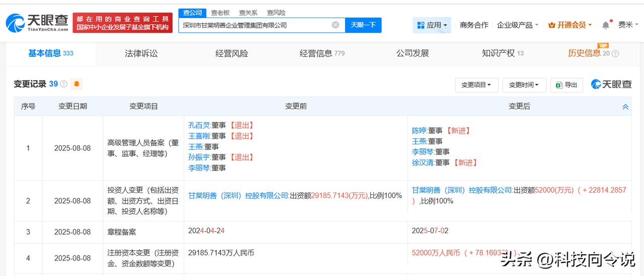Collapse the table with the blue chevron
Image resolution: width=644 pixels, height=276 pixels.
[x=625, y=107]
